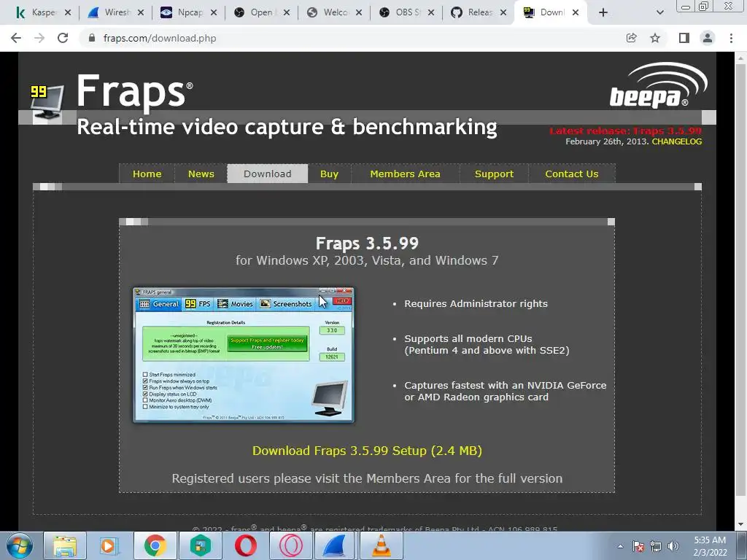Open the green hexagon taskbar app

pyautogui.click(x=200, y=545)
